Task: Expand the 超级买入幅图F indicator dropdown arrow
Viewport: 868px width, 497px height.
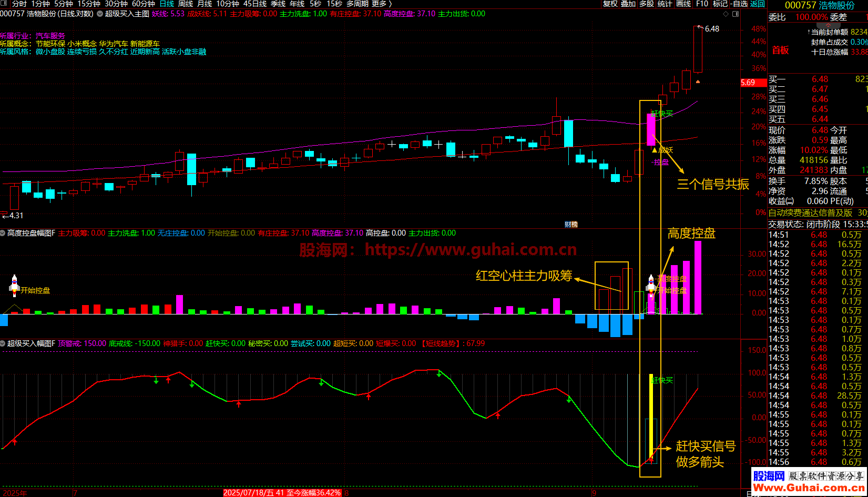Action: tap(3, 343)
